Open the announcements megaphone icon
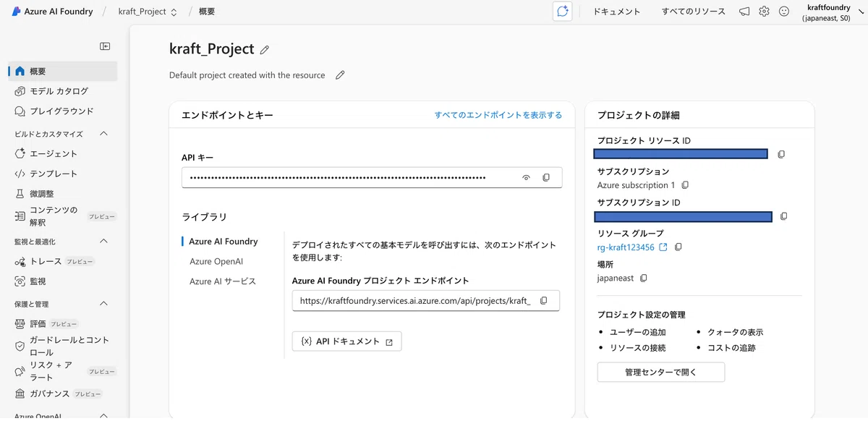868x421 pixels. [744, 12]
